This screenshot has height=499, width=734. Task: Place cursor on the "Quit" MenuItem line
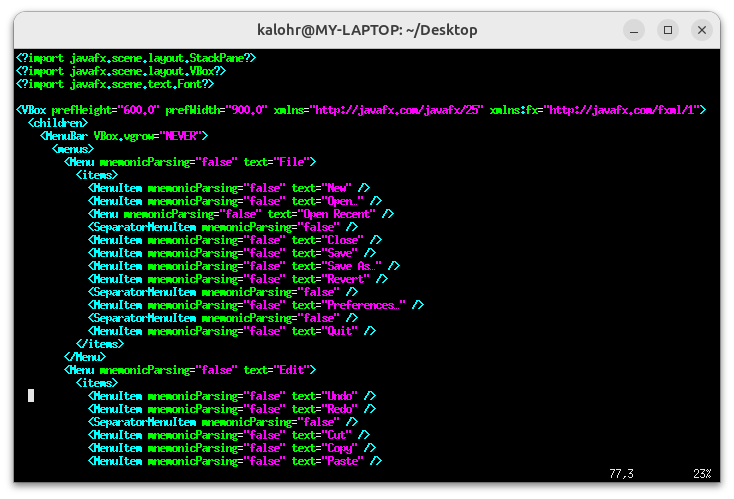pyautogui.click(x=232, y=331)
